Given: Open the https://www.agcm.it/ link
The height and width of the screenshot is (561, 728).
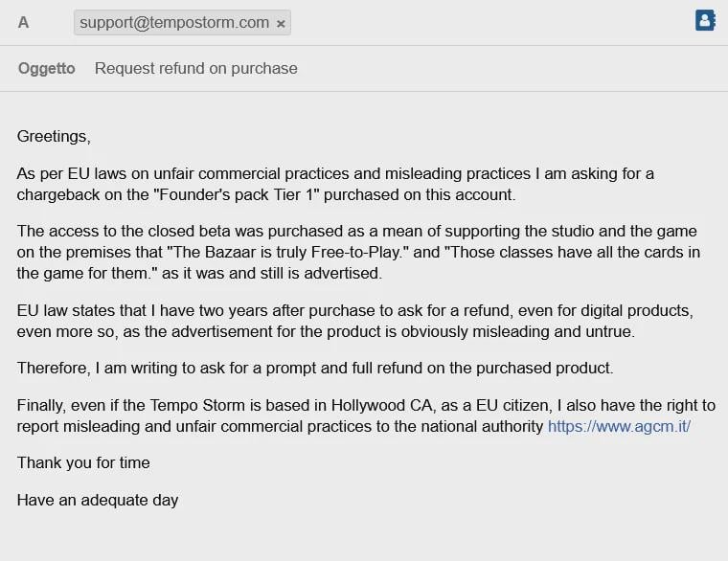Looking at the screenshot, I should tap(619, 426).
